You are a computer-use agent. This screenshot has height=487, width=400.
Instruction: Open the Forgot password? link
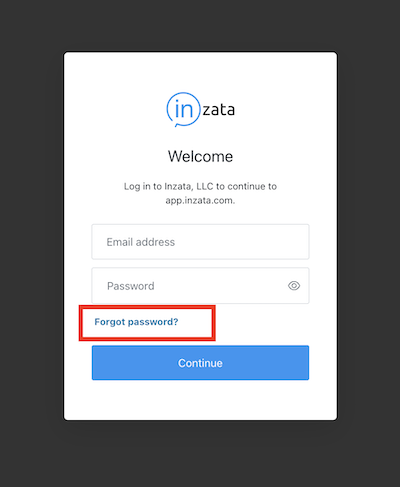[x=136, y=322]
